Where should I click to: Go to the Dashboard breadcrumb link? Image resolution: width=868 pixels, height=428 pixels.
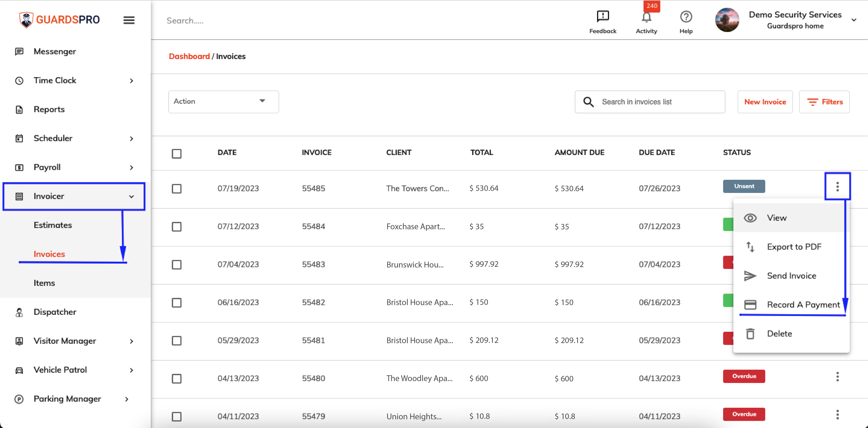coord(189,56)
